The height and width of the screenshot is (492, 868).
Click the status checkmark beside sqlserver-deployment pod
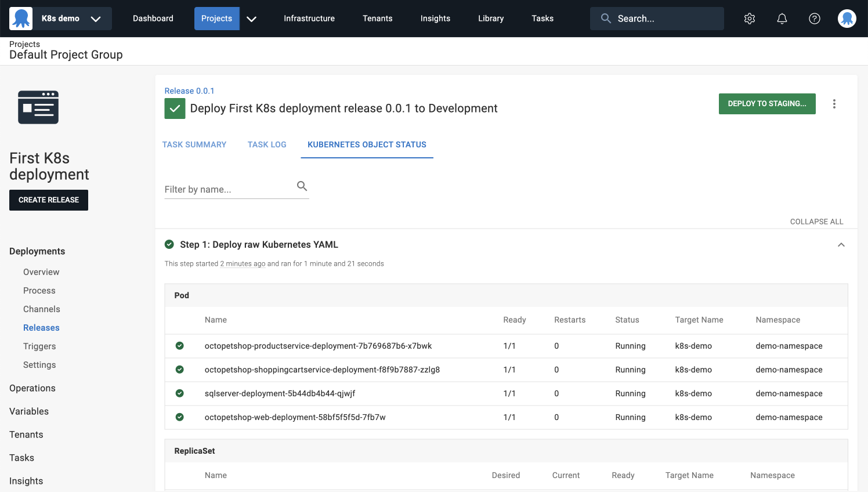179,393
